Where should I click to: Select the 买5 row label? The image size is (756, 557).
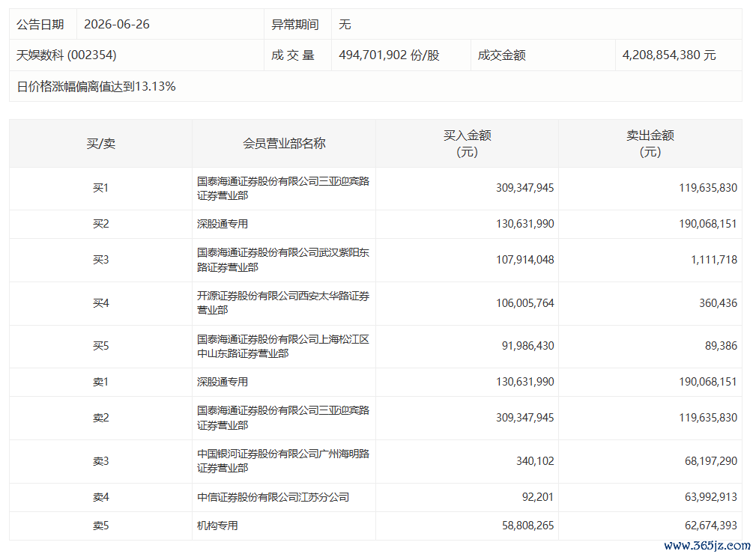tap(100, 346)
